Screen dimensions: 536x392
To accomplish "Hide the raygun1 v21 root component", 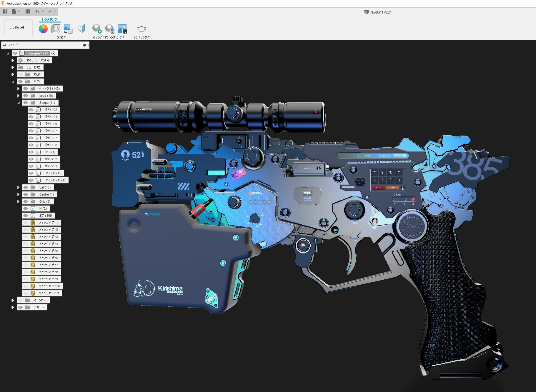I will click(x=15, y=53).
